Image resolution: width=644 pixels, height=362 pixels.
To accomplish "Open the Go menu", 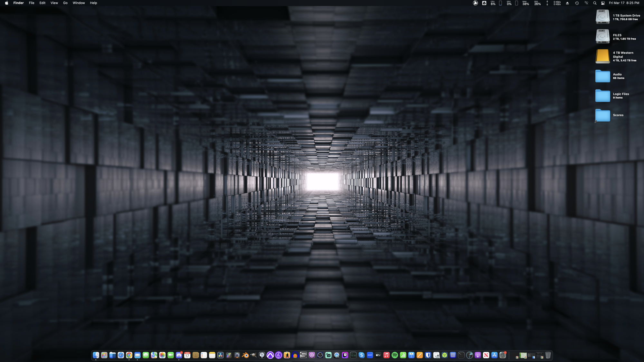I will [65, 3].
